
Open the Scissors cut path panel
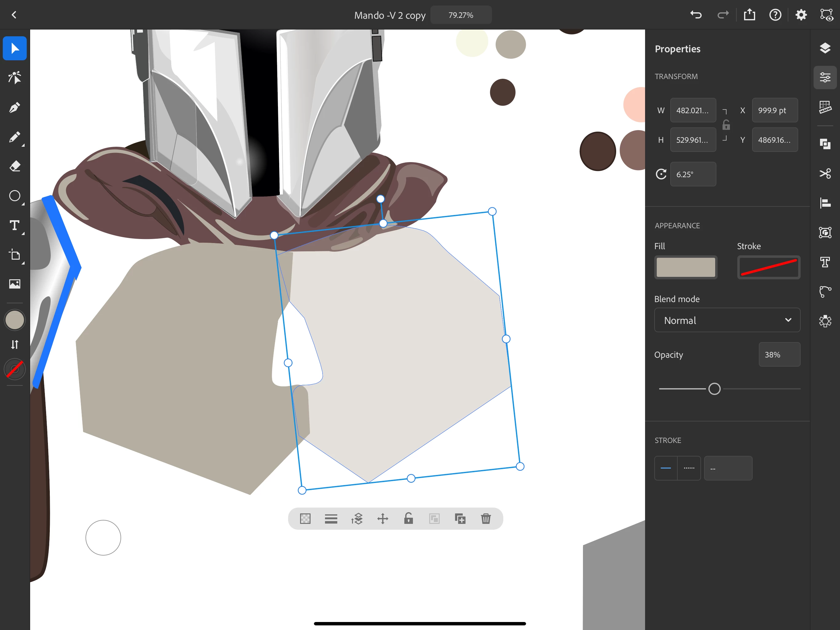click(825, 173)
